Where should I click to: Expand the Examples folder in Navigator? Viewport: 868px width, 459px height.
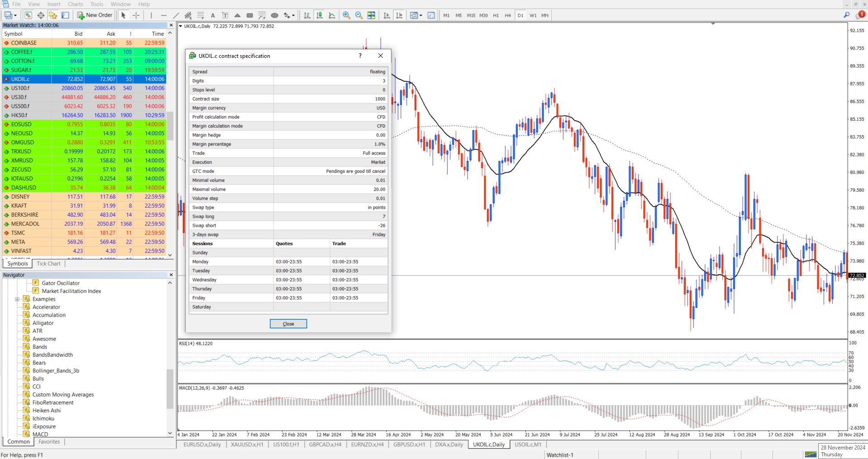coord(17,299)
